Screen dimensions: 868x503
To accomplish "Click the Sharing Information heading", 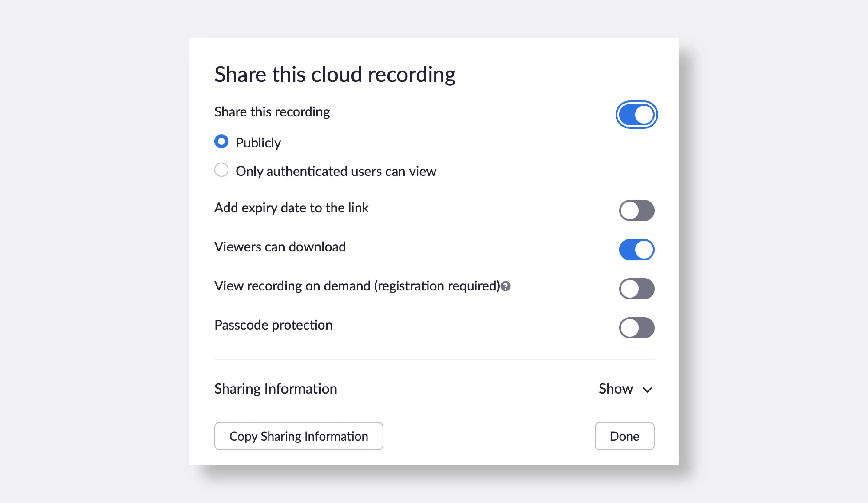I will [276, 389].
